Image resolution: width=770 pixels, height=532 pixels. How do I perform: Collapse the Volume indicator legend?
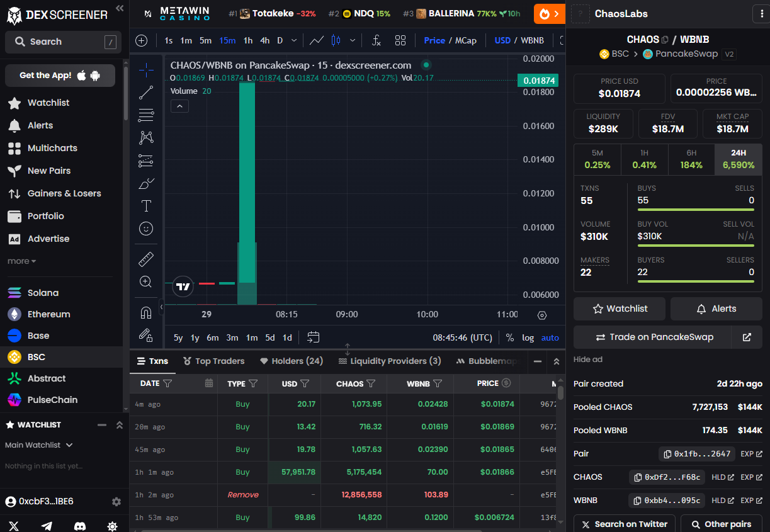tap(179, 106)
